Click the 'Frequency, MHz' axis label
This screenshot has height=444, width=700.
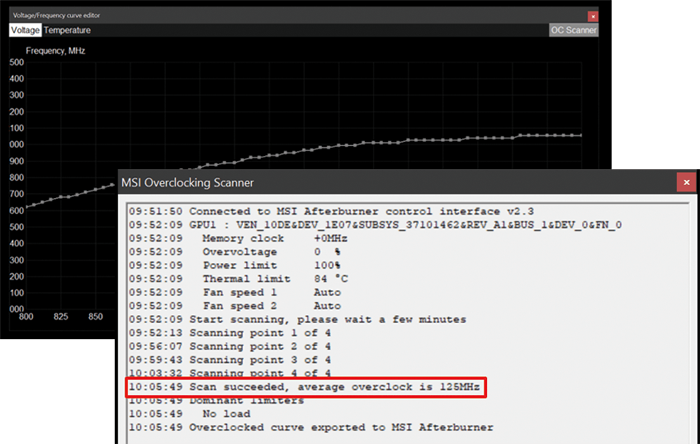(55, 51)
